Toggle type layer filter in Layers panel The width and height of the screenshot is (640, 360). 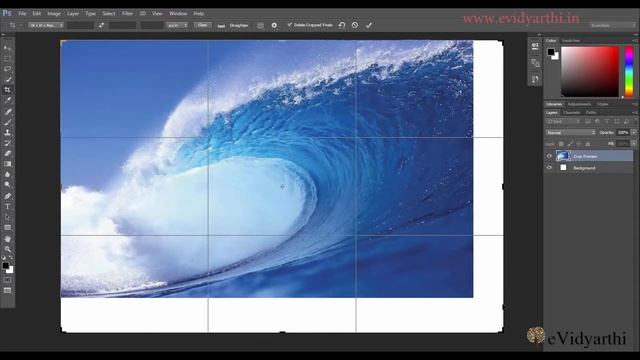coord(607,122)
